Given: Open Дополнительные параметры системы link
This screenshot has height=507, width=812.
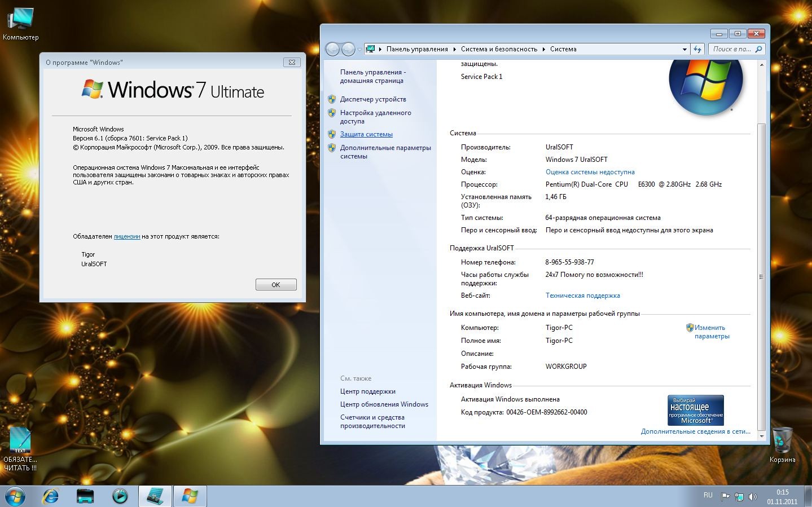Looking at the screenshot, I should coord(385,152).
